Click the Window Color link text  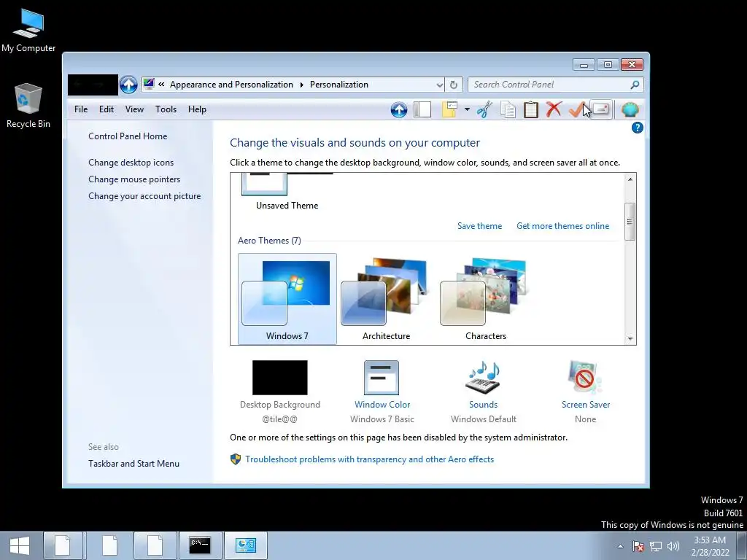tap(382, 405)
